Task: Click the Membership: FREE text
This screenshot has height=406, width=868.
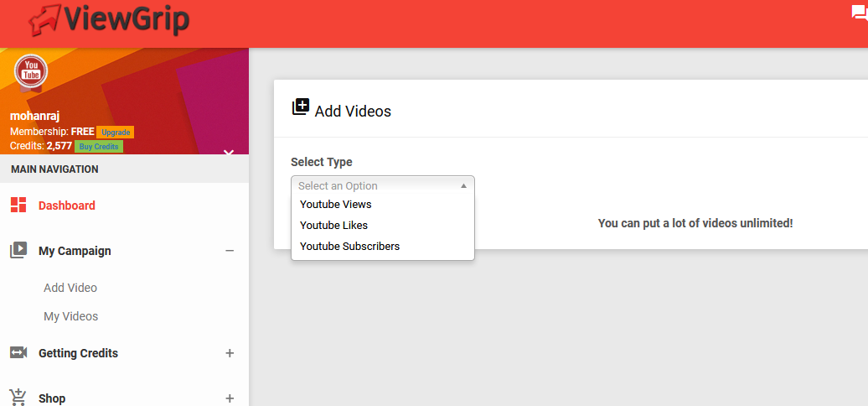Action: click(x=52, y=133)
